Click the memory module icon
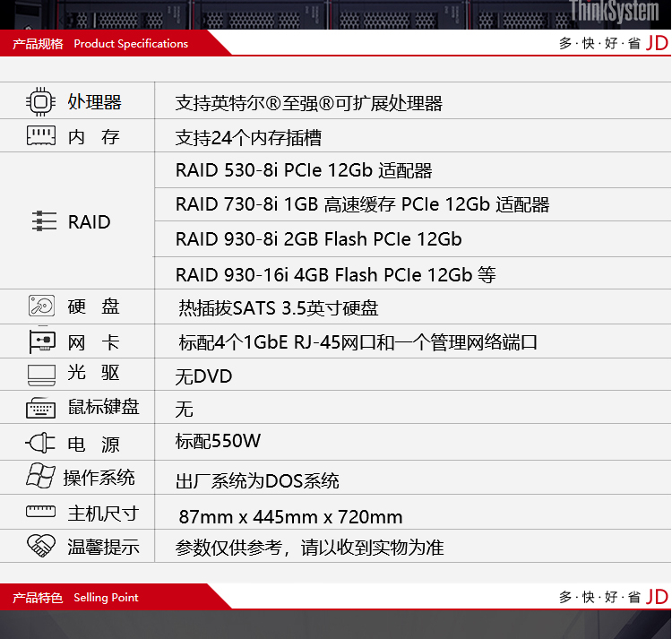Image resolution: width=672 pixels, height=639 pixels. [41, 136]
